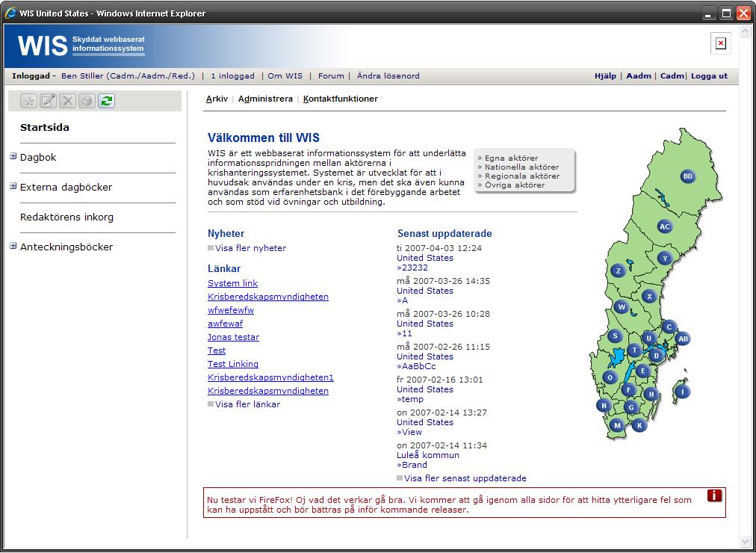Open the Arkiv menu
756x553 pixels.
(x=217, y=99)
